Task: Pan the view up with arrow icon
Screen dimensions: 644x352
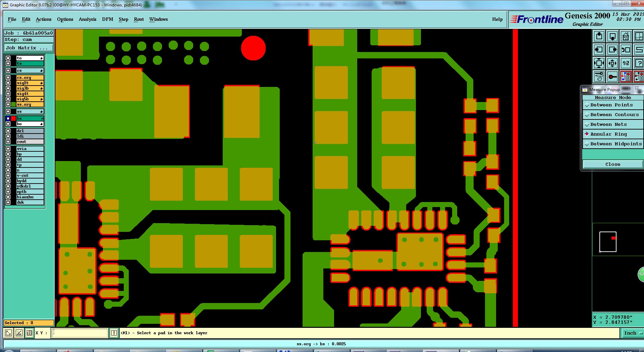Action: pyautogui.click(x=599, y=36)
